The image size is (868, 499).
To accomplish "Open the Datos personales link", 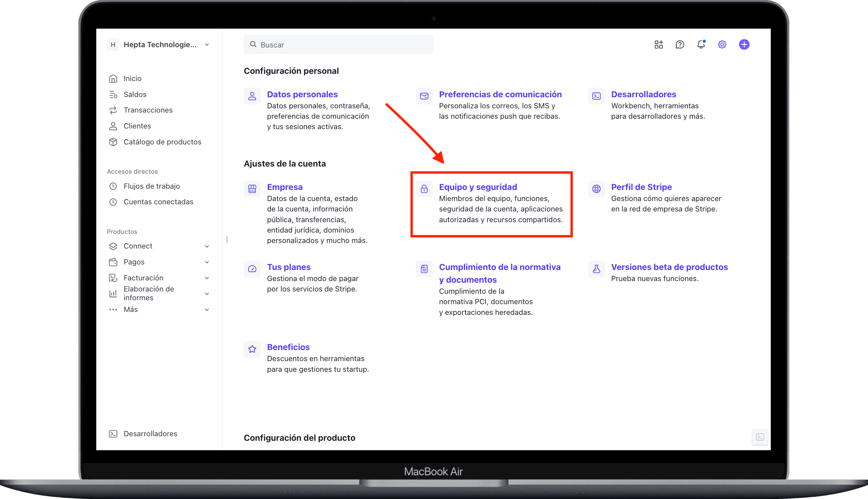I will click(x=302, y=94).
